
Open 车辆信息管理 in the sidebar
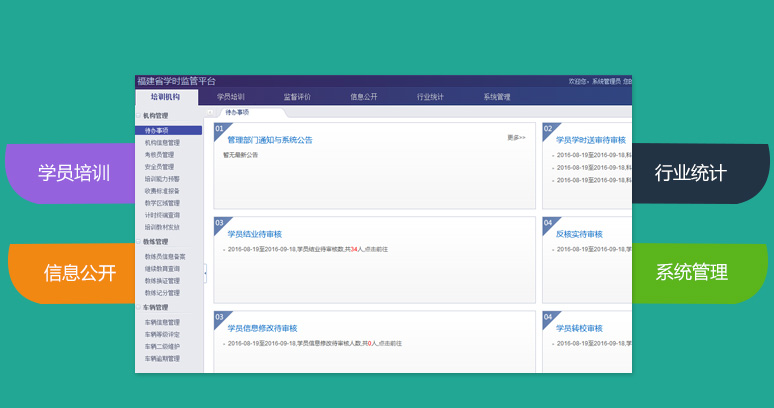162,322
